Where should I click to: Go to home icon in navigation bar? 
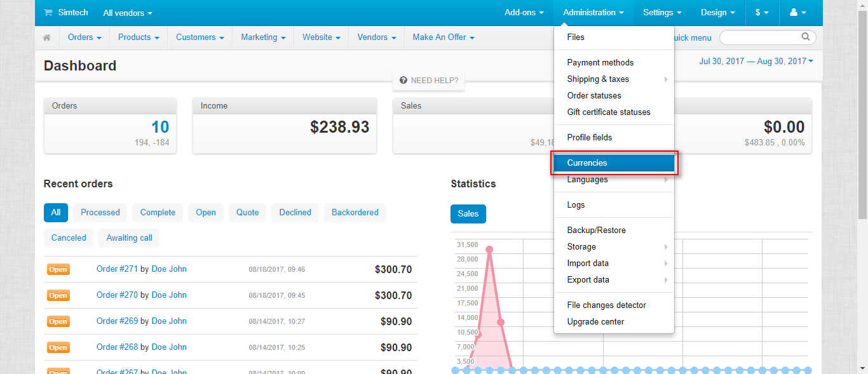[47, 37]
